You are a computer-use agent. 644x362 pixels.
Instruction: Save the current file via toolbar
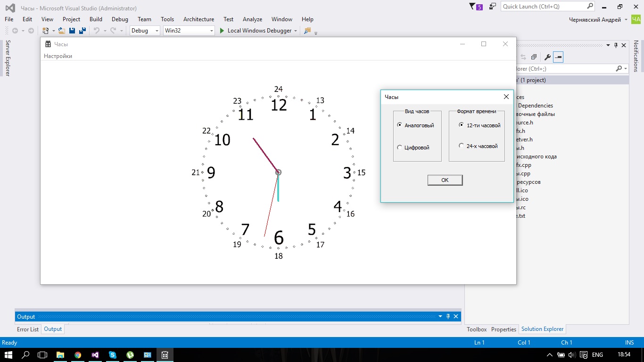point(72,31)
